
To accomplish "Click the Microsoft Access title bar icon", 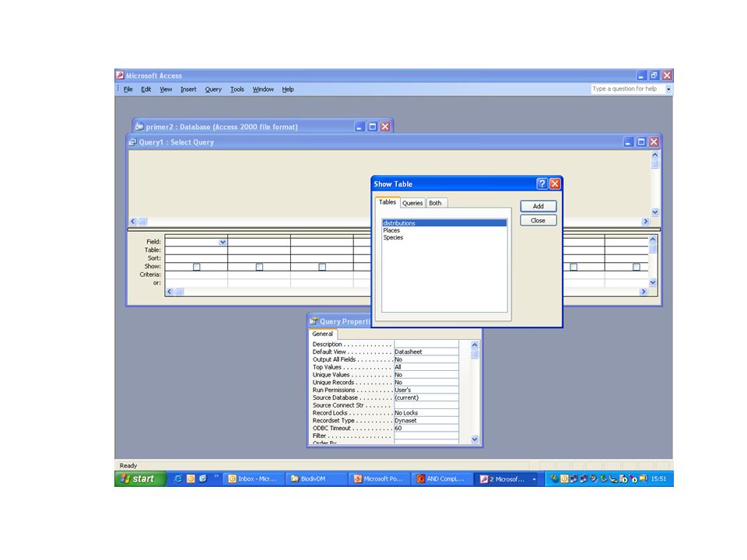I will 120,75.
